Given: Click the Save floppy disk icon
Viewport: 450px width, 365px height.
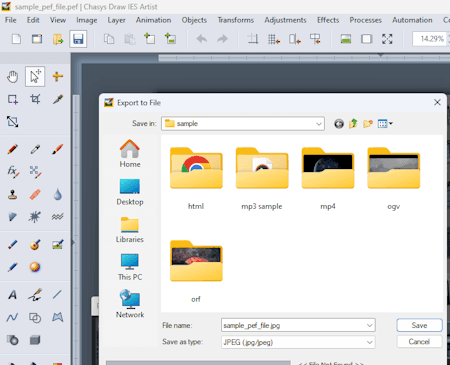Looking at the screenshot, I should coord(78,39).
